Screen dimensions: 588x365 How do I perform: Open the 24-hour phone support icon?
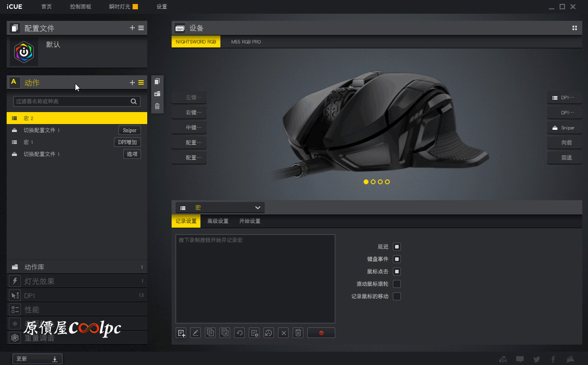[x=503, y=359]
